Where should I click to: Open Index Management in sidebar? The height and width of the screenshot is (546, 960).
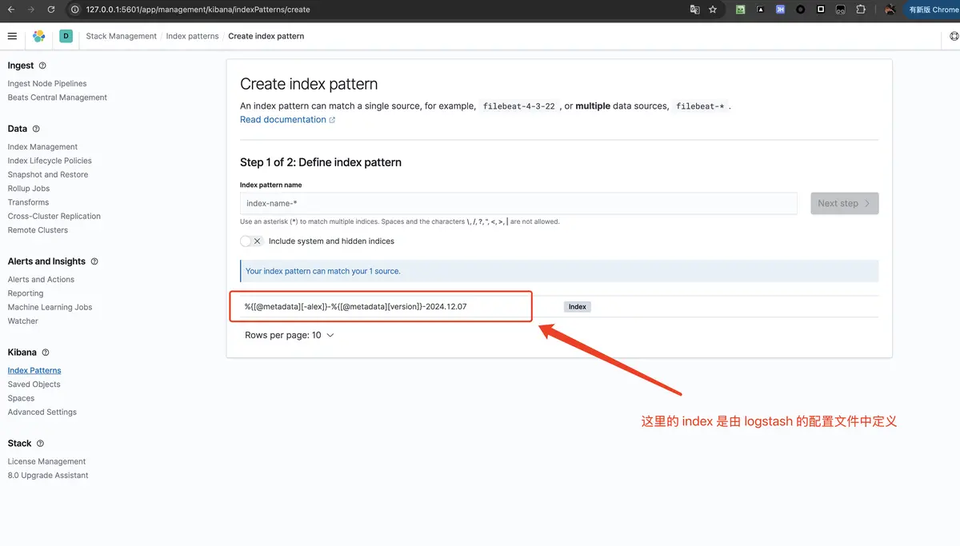point(42,147)
